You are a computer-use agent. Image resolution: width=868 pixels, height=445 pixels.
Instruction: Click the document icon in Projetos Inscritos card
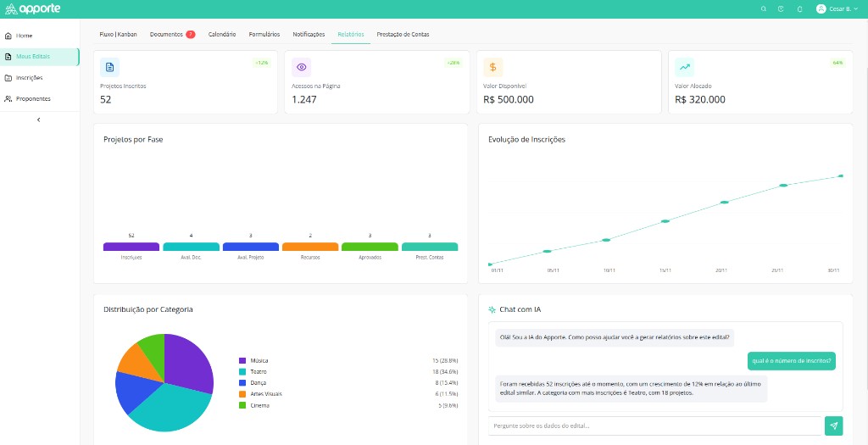pos(109,67)
